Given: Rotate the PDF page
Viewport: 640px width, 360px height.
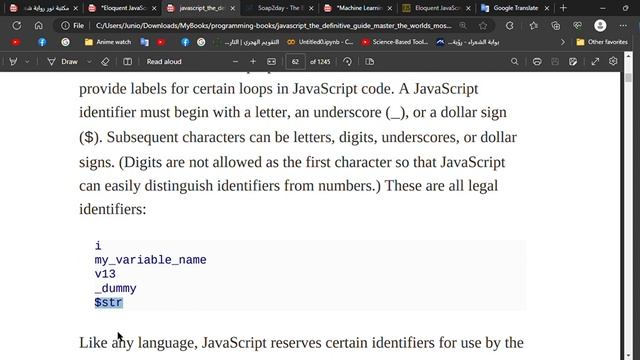Looking at the screenshot, I should pos(347,62).
